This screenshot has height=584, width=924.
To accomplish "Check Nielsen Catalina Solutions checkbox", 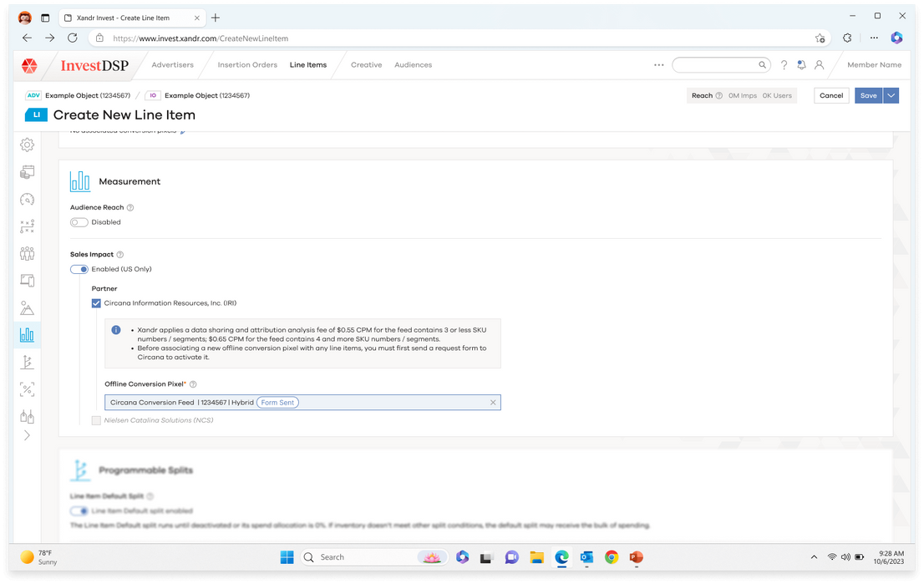I will [x=96, y=421].
